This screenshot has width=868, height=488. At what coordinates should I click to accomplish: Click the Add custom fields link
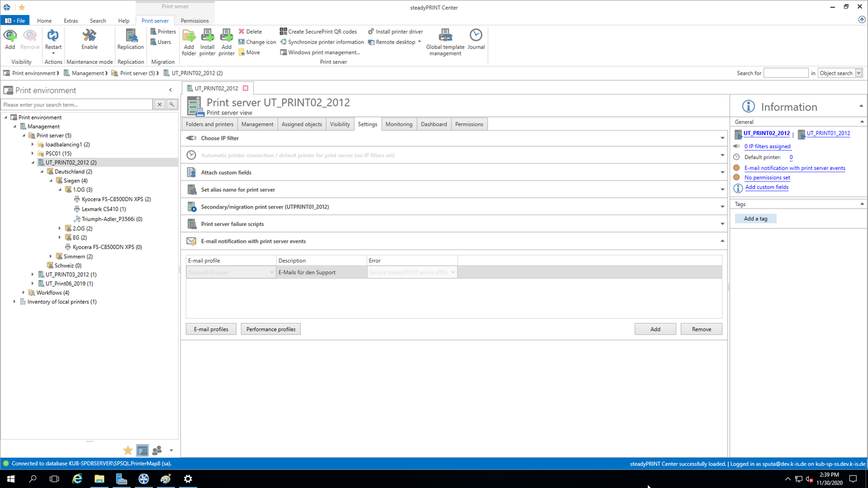767,187
